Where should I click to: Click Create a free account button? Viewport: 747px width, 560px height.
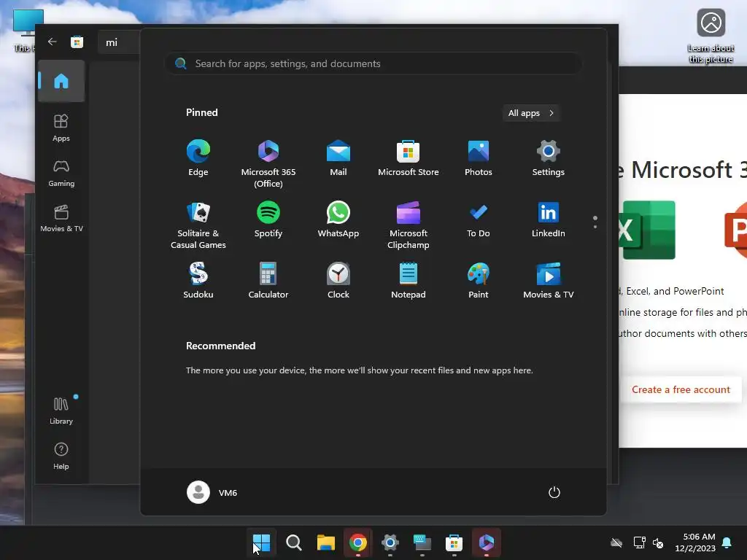coord(681,389)
